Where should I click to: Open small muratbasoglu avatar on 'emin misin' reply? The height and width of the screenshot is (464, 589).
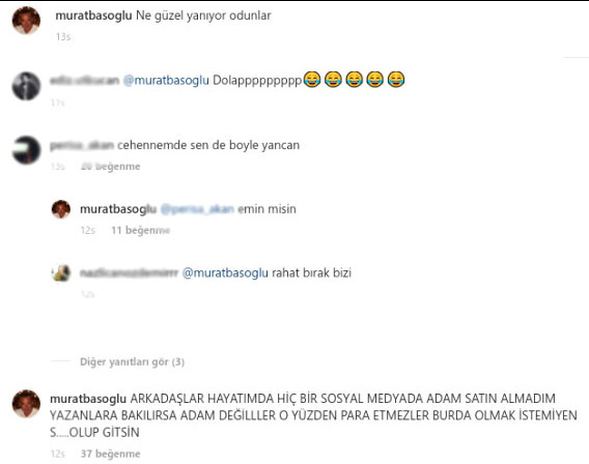(61, 209)
